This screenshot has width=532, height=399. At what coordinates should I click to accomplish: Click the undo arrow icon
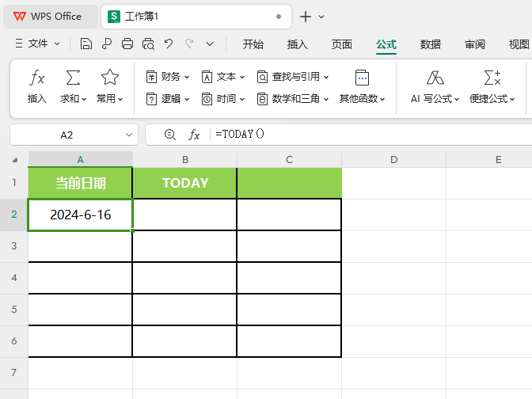[x=168, y=44]
